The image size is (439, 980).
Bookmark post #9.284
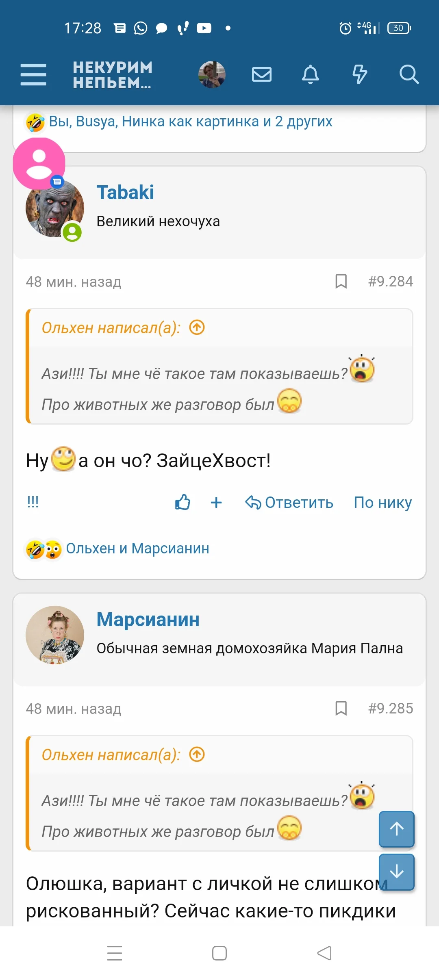click(x=341, y=282)
